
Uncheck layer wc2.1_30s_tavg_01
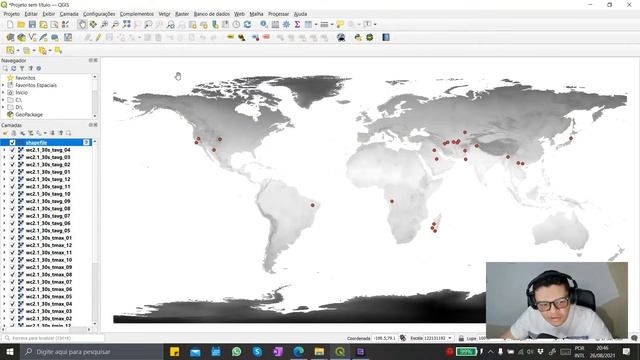click(13, 172)
